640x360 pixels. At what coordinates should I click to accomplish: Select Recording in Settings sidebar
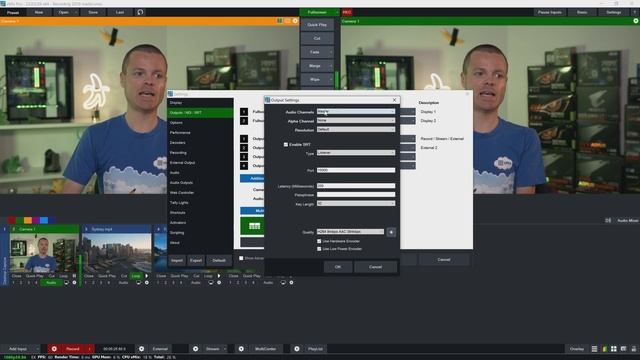[200, 153]
